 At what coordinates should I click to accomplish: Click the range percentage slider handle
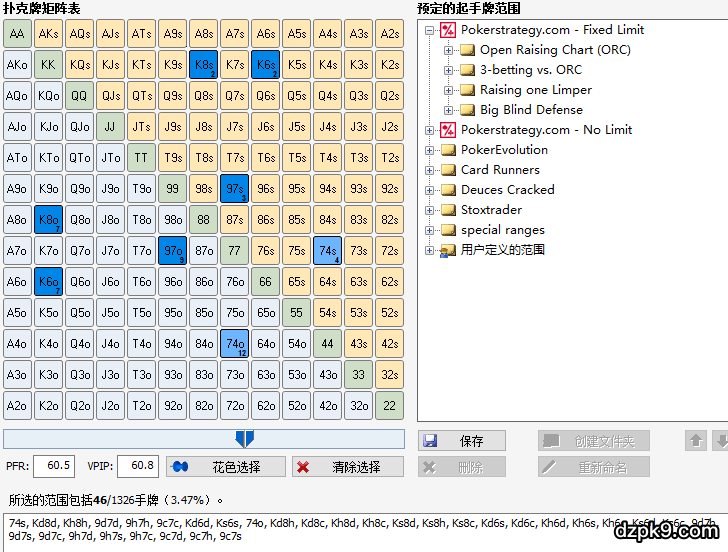(x=244, y=438)
